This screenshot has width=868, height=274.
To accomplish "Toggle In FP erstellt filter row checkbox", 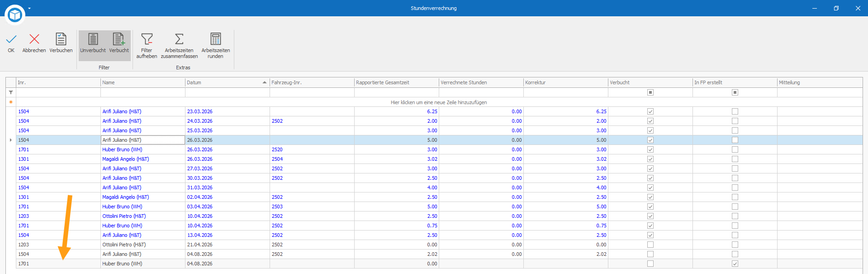I will (x=735, y=92).
